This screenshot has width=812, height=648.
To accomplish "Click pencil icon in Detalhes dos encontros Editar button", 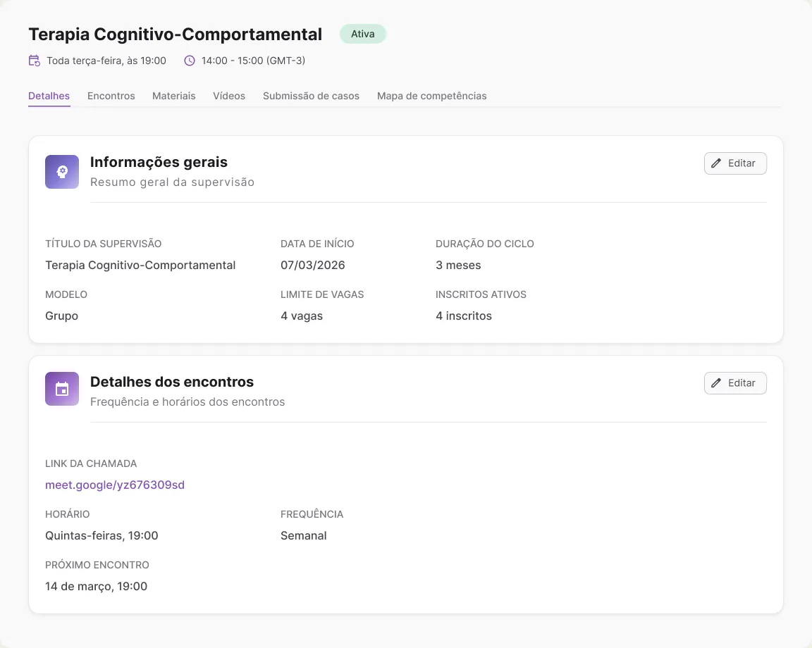I will pyautogui.click(x=715, y=383).
